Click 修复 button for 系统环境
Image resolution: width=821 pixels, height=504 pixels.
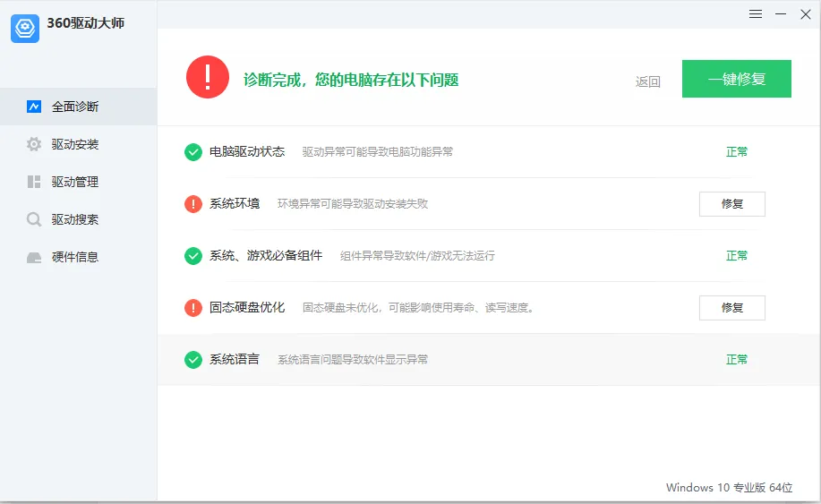732,203
